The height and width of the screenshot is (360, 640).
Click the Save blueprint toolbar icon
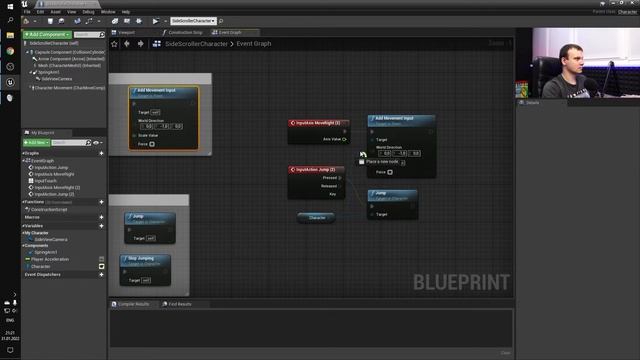[50, 21]
